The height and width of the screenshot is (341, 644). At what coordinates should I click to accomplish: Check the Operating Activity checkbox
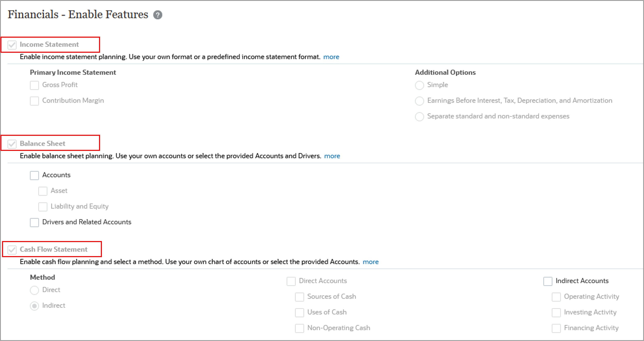coord(556,297)
